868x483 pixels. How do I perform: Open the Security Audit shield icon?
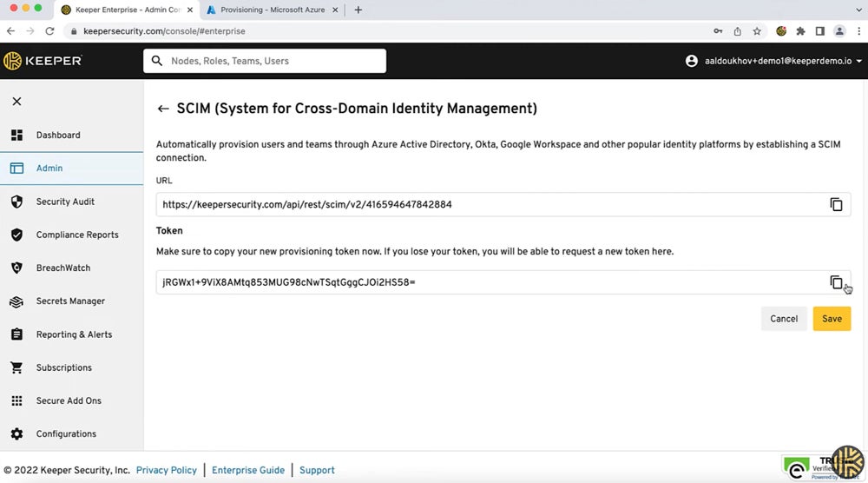coord(16,202)
